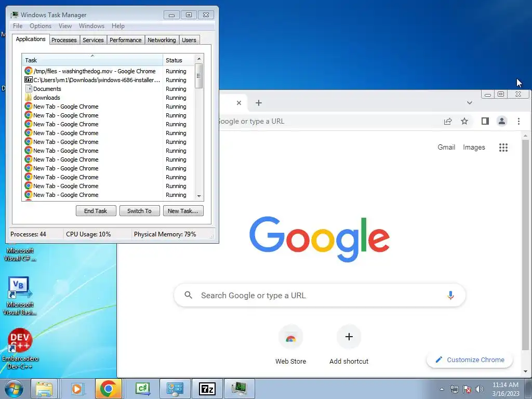Start voice search with microphone icon
Screen dimensions: 532x399
450,295
